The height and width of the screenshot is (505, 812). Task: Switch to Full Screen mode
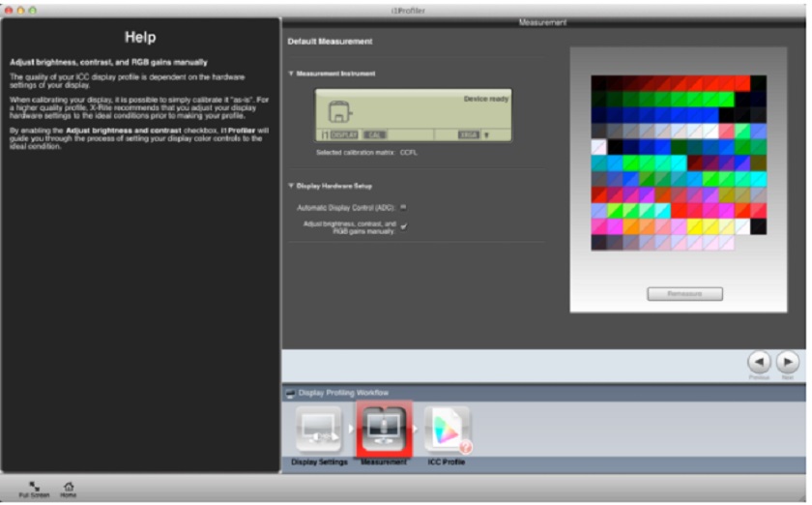pyautogui.click(x=35, y=488)
